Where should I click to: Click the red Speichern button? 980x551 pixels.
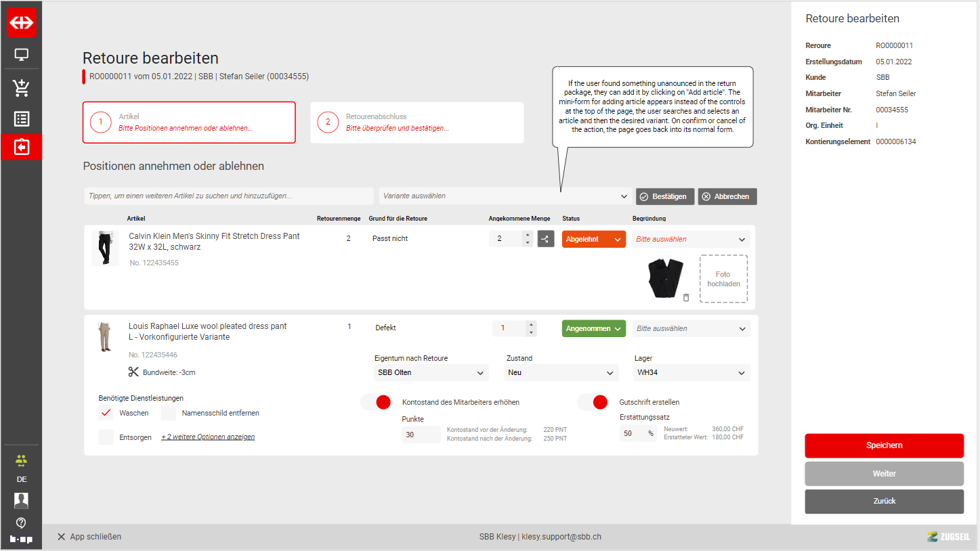884,445
